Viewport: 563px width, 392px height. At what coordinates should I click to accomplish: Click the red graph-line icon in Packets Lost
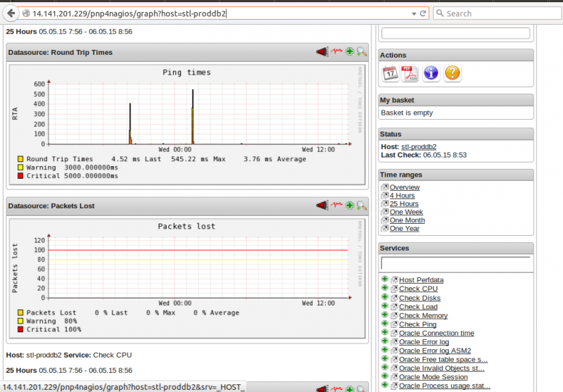pos(336,205)
